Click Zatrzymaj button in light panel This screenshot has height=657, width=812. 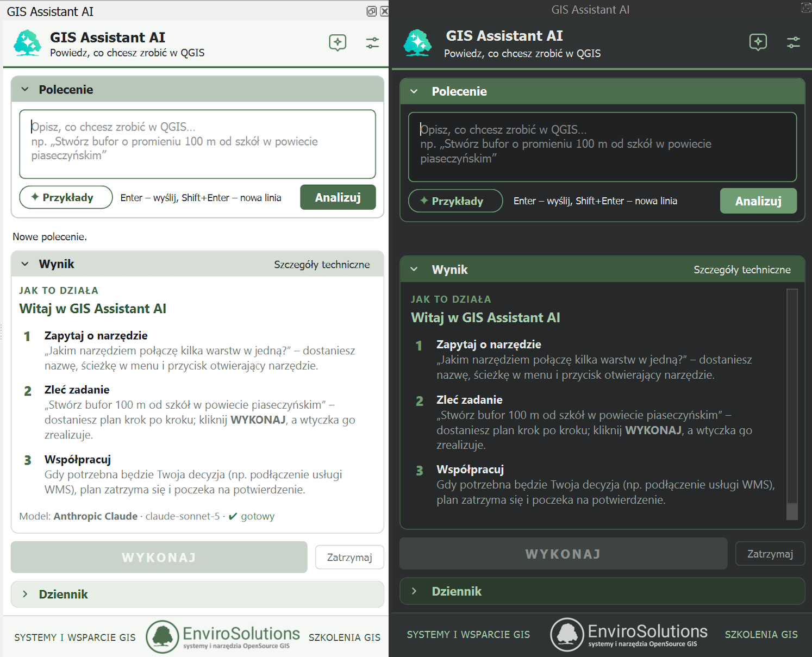coord(349,558)
